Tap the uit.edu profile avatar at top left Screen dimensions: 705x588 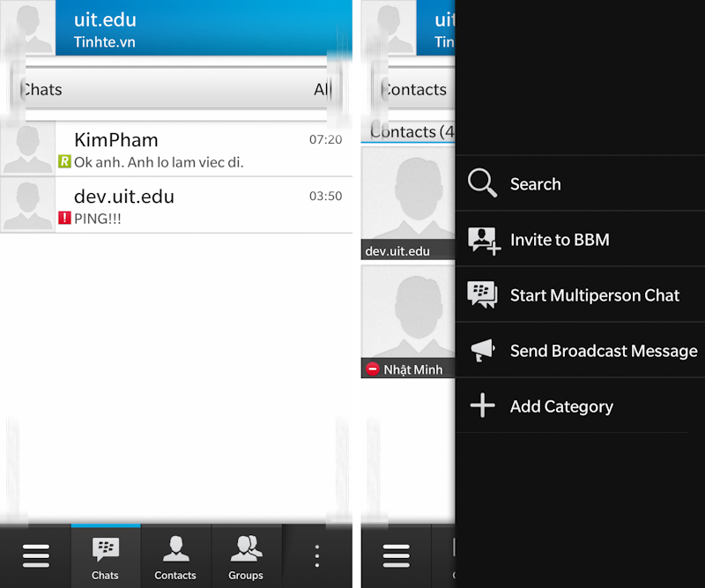click(x=27, y=26)
